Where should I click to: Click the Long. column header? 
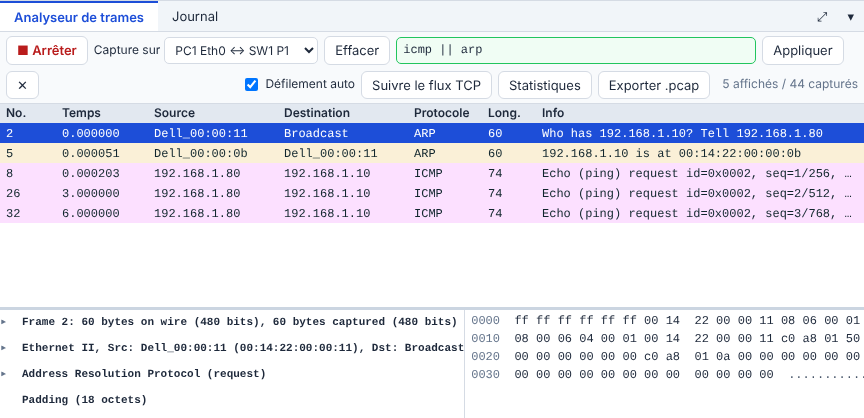(x=504, y=113)
